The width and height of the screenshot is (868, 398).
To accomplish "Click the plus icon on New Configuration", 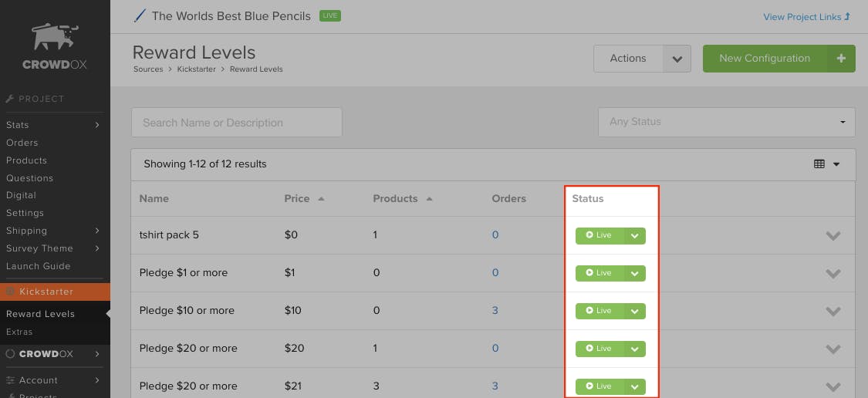I will (x=842, y=58).
